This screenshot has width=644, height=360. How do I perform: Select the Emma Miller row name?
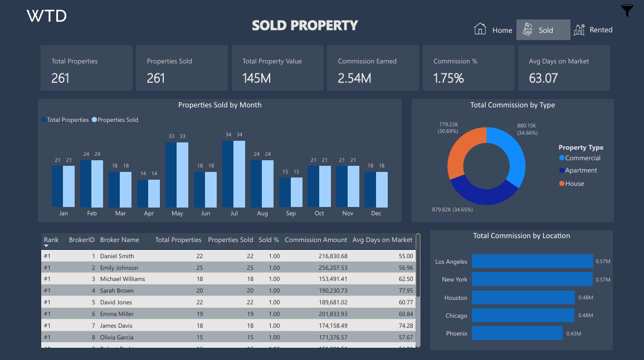pos(116,314)
